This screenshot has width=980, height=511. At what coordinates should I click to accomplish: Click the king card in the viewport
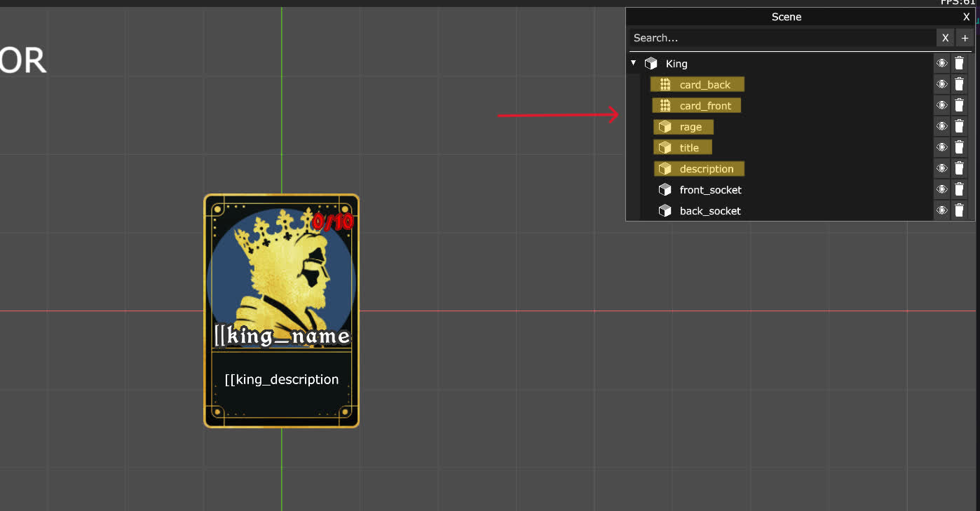[x=281, y=311]
